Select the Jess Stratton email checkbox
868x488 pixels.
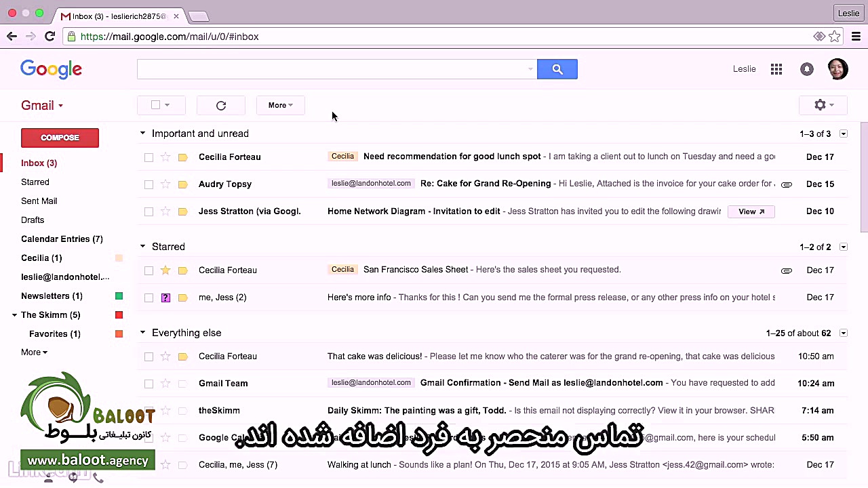[x=149, y=211]
